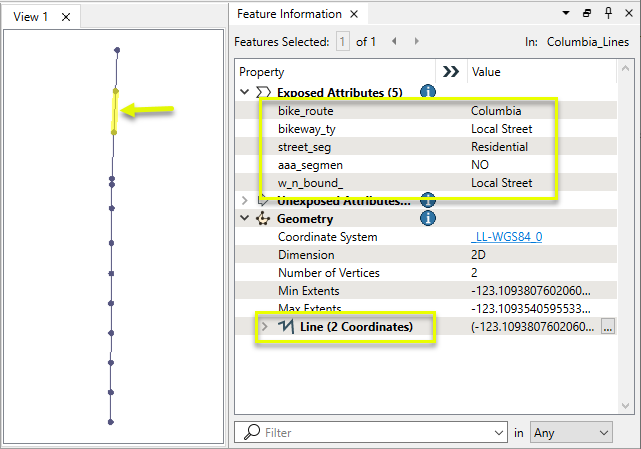Go to the previous selected feature
This screenshot has width=641, height=449.
[x=395, y=42]
